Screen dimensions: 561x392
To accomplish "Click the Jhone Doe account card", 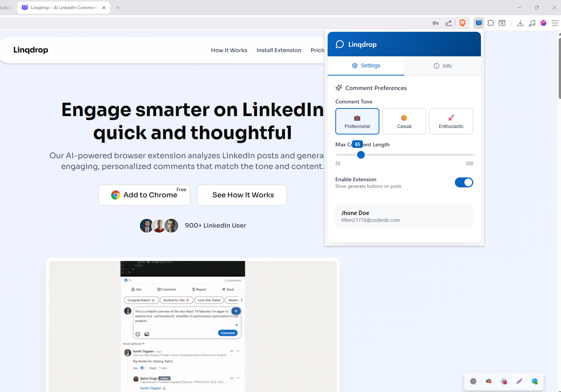I will pos(404,216).
